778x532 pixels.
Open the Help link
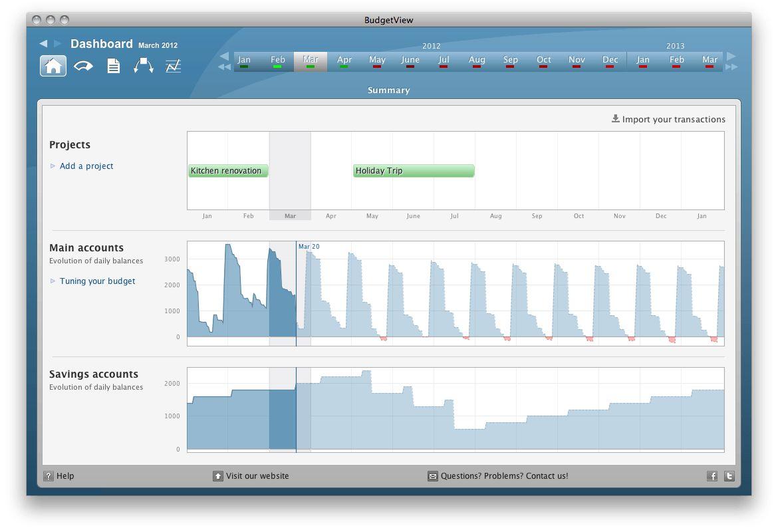65,476
